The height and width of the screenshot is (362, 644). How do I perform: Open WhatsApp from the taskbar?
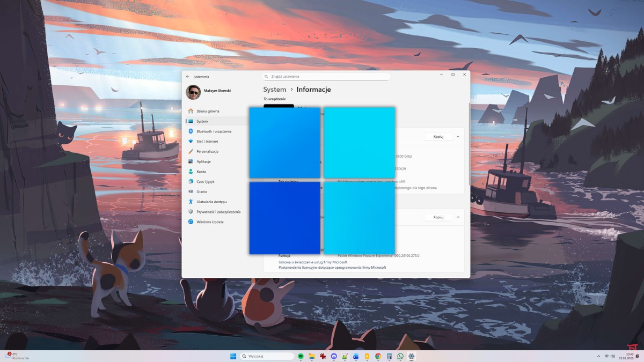click(x=400, y=356)
